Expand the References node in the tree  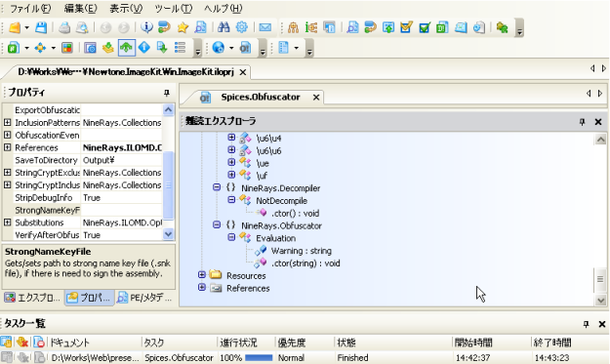click(201, 287)
